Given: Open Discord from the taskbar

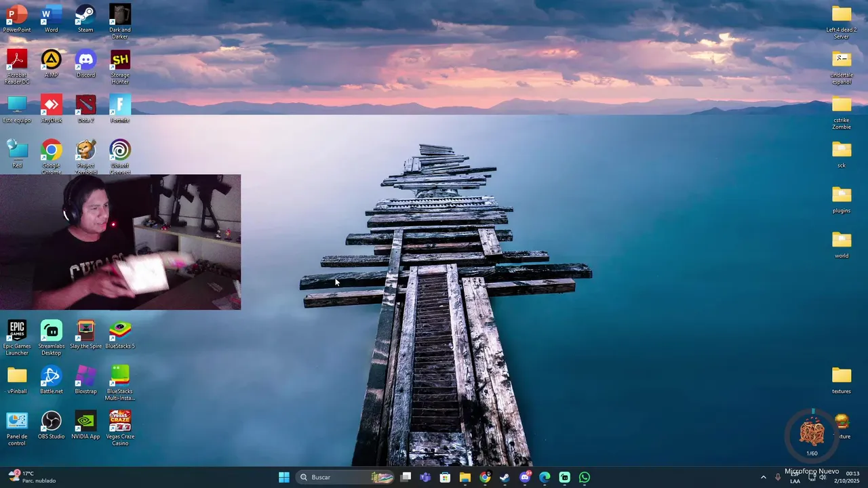Looking at the screenshot, I should point(525,477).
